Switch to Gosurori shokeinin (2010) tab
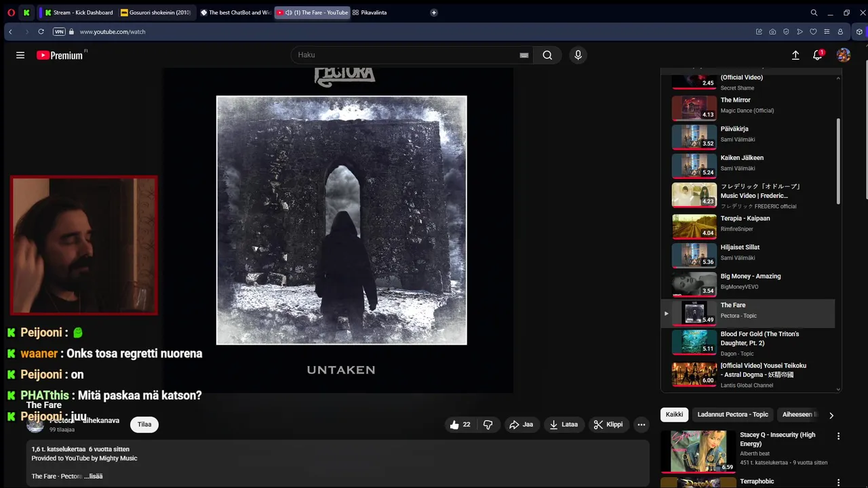The width and height of the screenshot is (868, 488). (156, 12)
